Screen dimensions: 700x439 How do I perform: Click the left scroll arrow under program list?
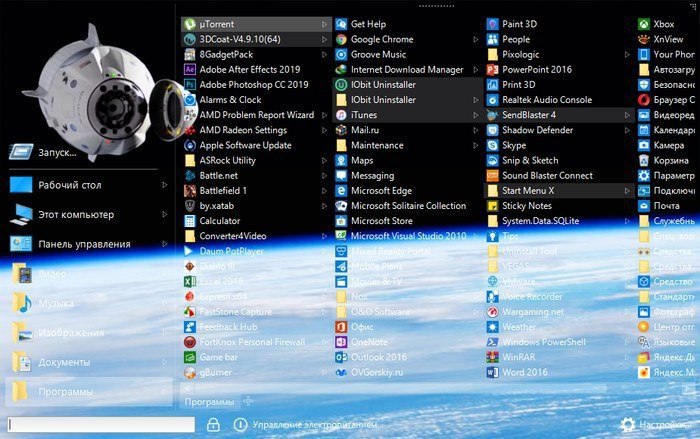coord(188,389)
